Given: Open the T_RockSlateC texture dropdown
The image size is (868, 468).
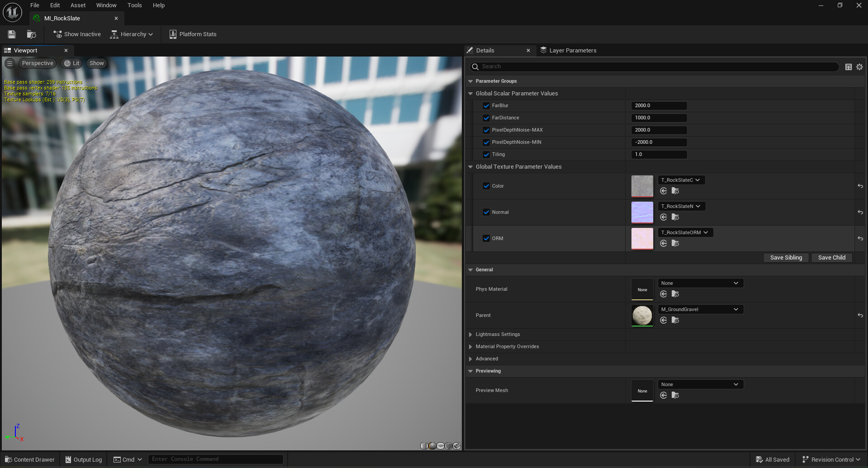Looking at the screenshot, I should 681,180.
